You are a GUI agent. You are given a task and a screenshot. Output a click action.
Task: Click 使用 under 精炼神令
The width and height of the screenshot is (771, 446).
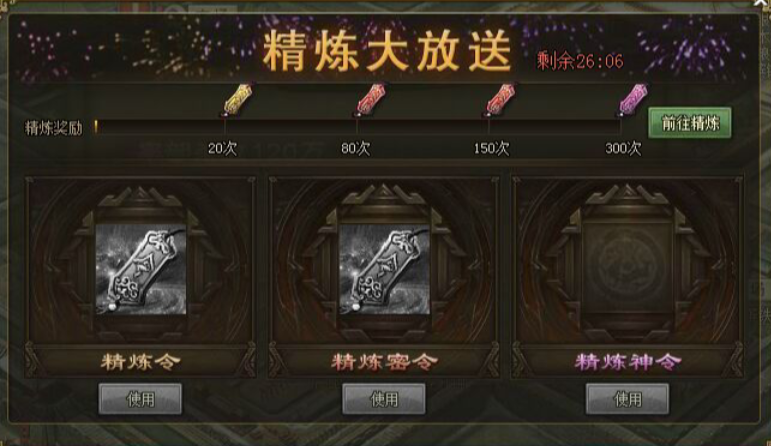coord(627,399)
